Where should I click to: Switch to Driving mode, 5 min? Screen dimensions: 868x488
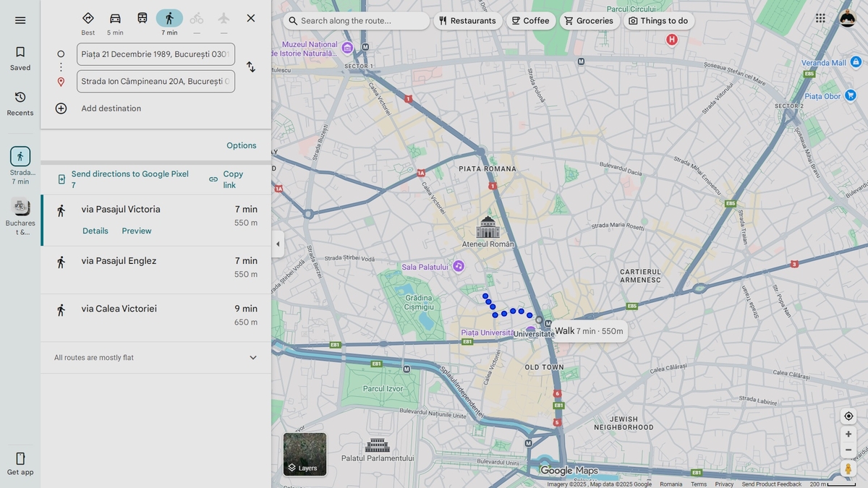point(115,22)
